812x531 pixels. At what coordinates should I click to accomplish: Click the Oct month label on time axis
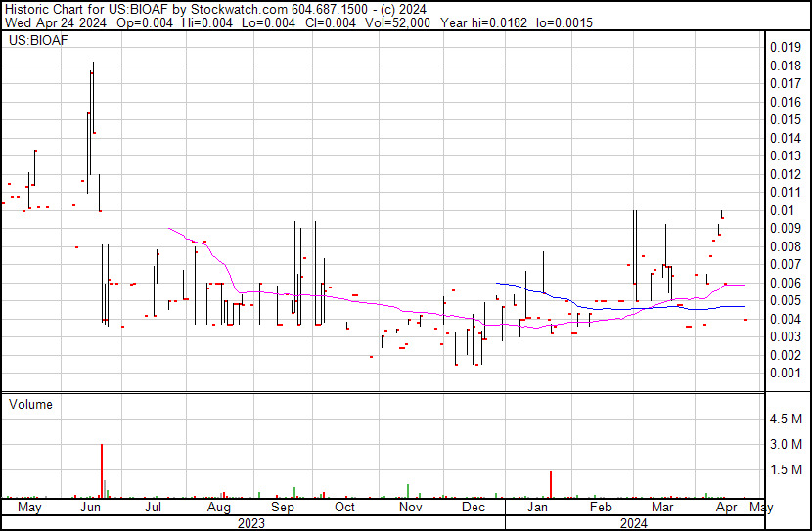tap(345, 507)
